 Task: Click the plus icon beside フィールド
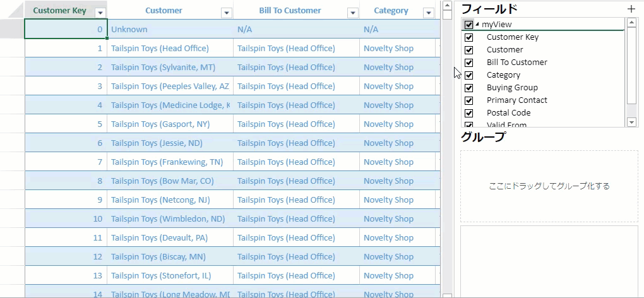point(631,9)
